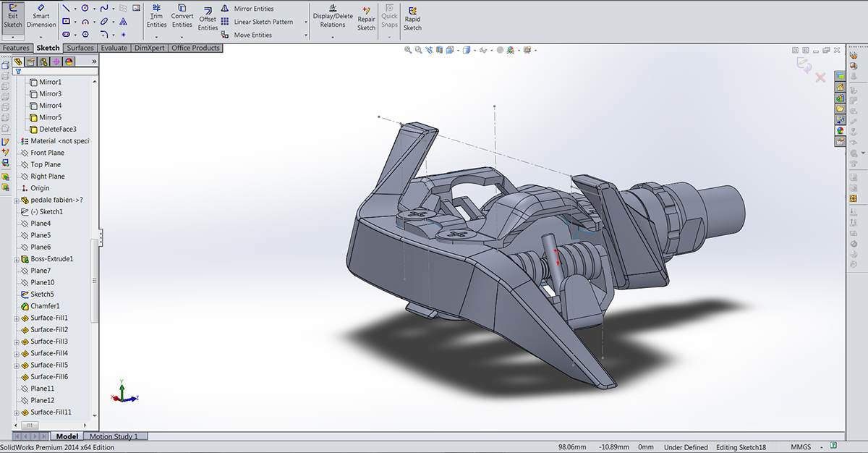Expand the Surface-Fill1 tree node

click(16, 318)
